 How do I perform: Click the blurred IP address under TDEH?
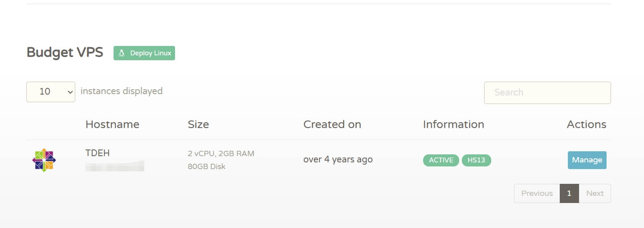click(115, 166)
